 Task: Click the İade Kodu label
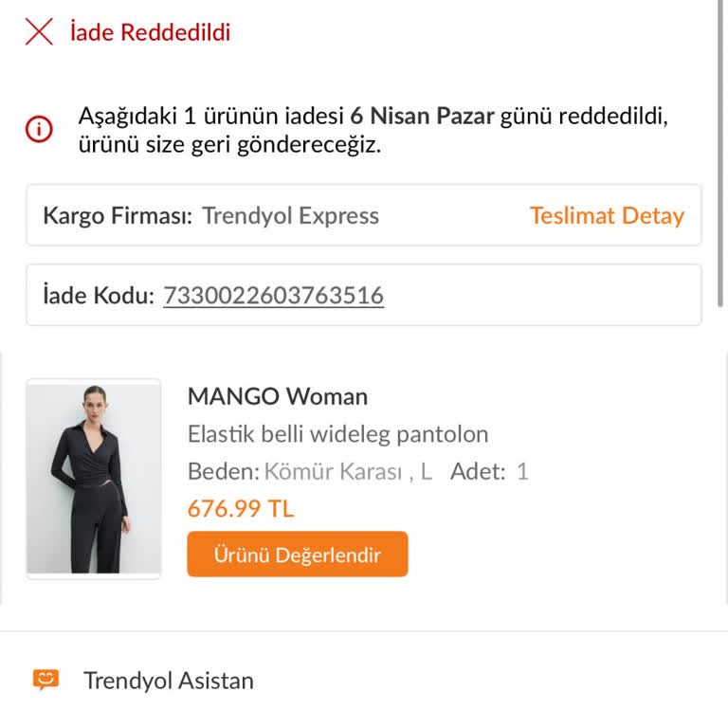99,295
